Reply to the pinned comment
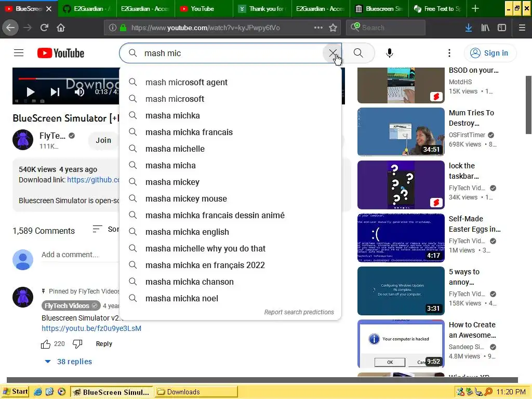532x399 pixels. 104,344
